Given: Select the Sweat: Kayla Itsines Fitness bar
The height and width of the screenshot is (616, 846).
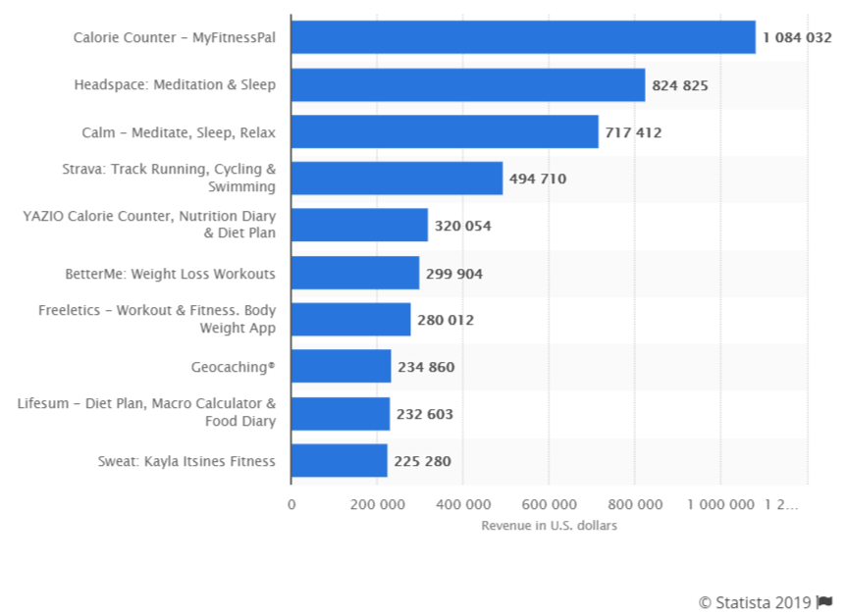Looking at the screenshot, I should click(340, 461).
